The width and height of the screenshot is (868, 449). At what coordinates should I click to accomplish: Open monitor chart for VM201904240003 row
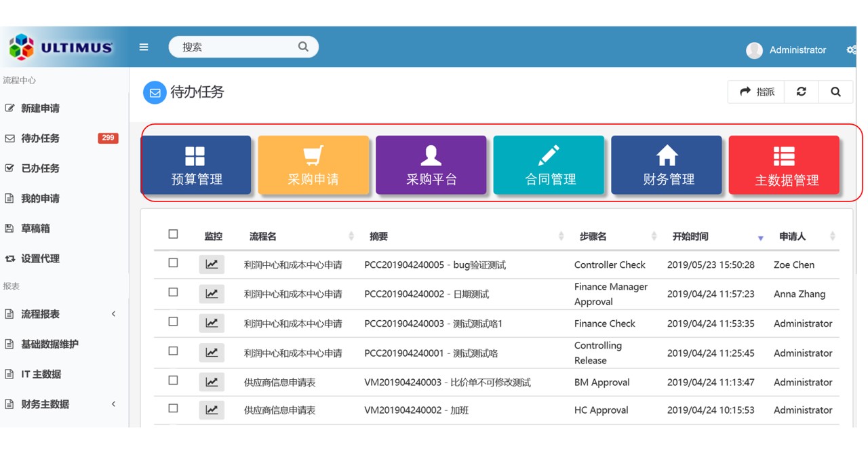point(212,382)
